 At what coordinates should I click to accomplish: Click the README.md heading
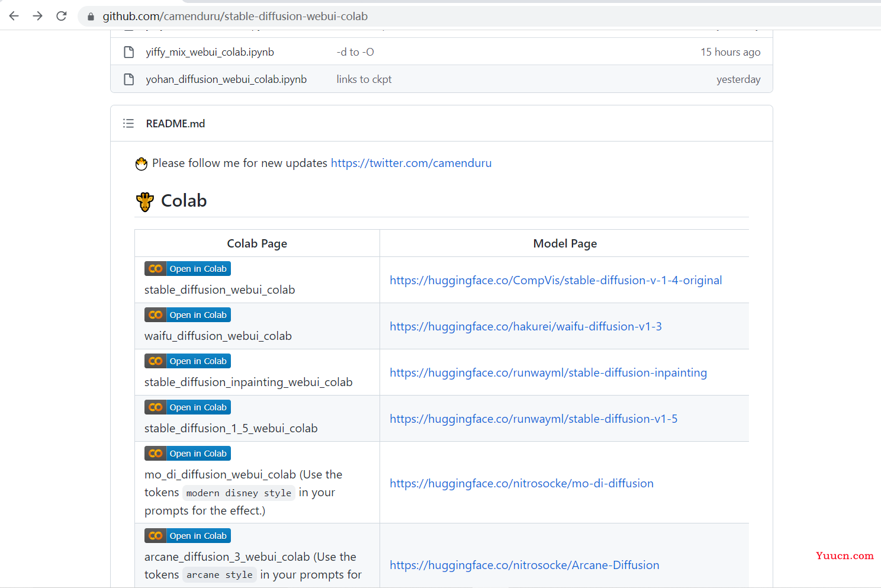pos(175,123)
